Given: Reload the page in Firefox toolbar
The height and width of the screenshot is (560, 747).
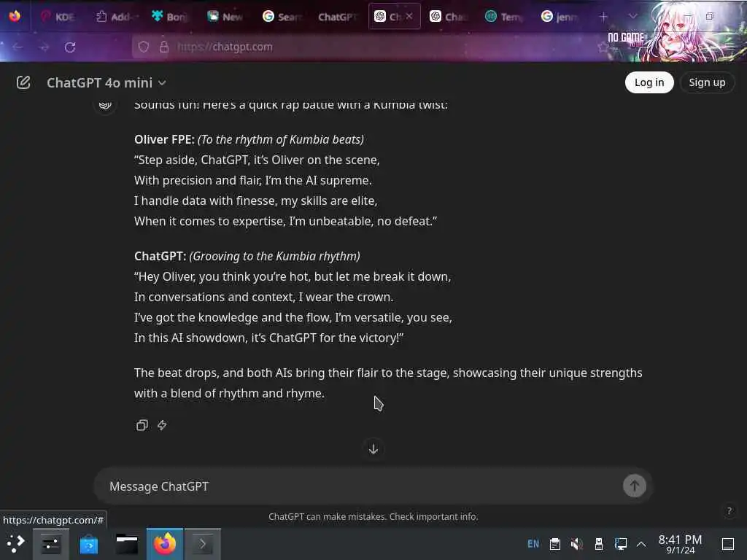Looking at the screenshot, I should tap(70, 47).
